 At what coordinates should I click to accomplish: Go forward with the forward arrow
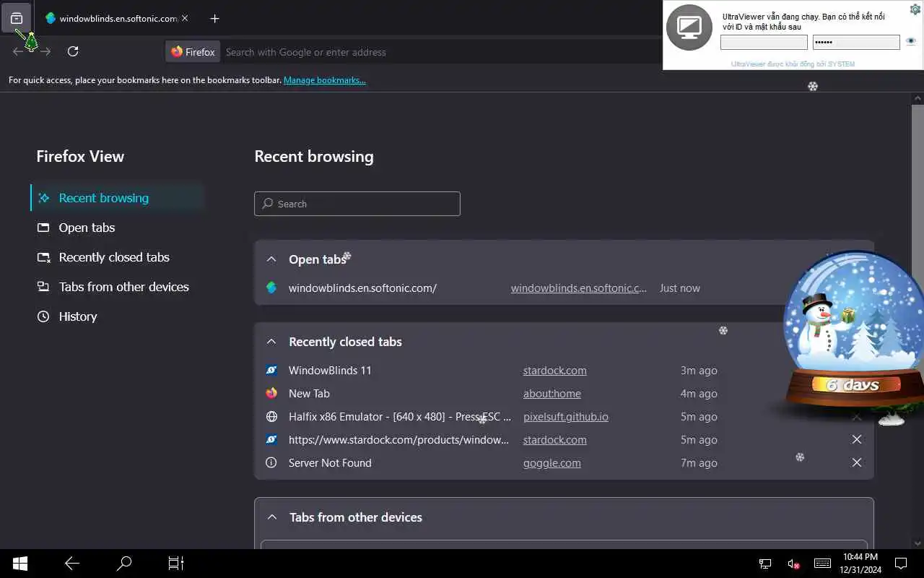[x=45, y=51]
